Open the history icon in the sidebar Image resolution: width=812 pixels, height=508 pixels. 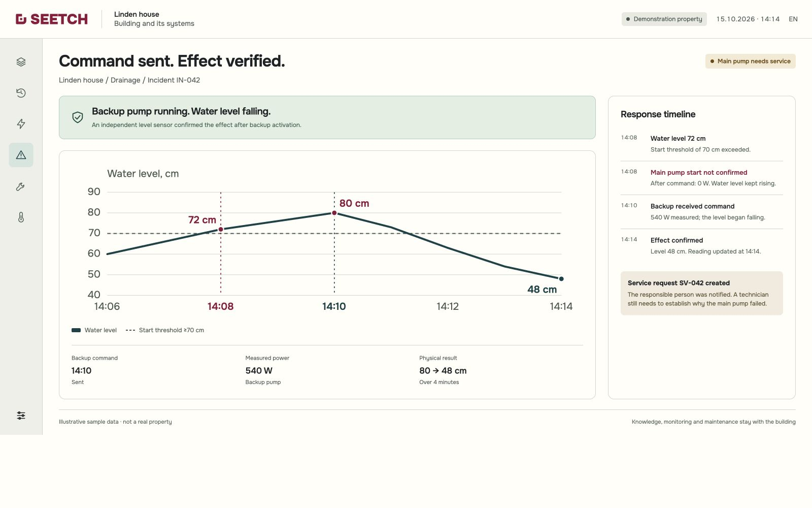pos(21,93)
